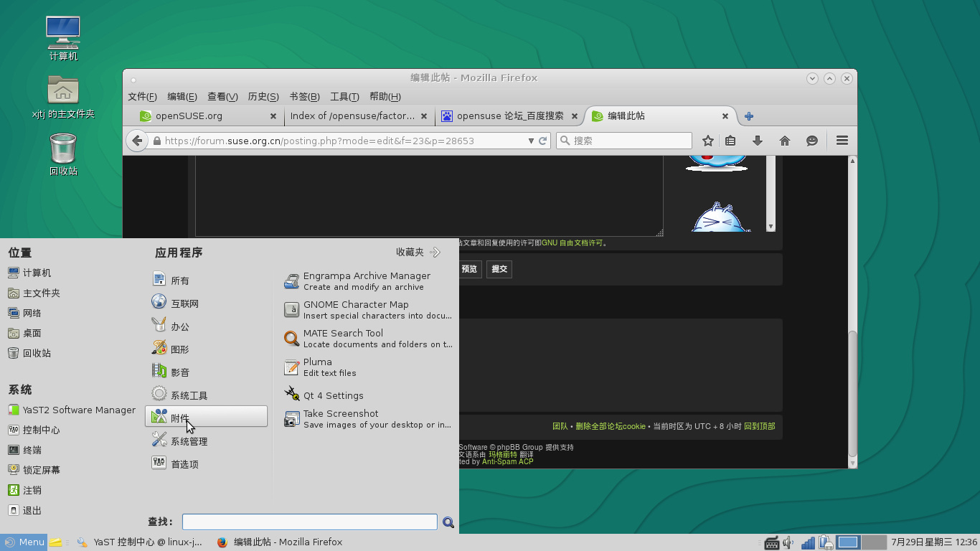Click the Menu button on panel

(x=24, y=542)
